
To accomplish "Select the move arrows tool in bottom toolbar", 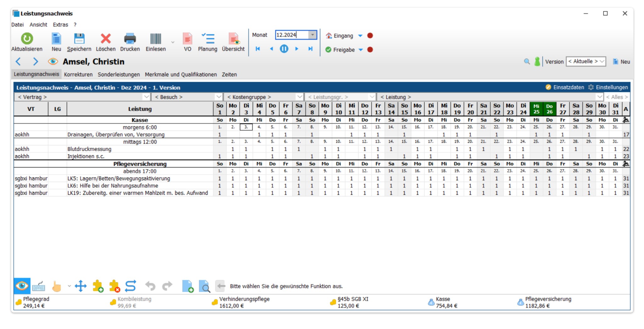I will coord(80,286).
